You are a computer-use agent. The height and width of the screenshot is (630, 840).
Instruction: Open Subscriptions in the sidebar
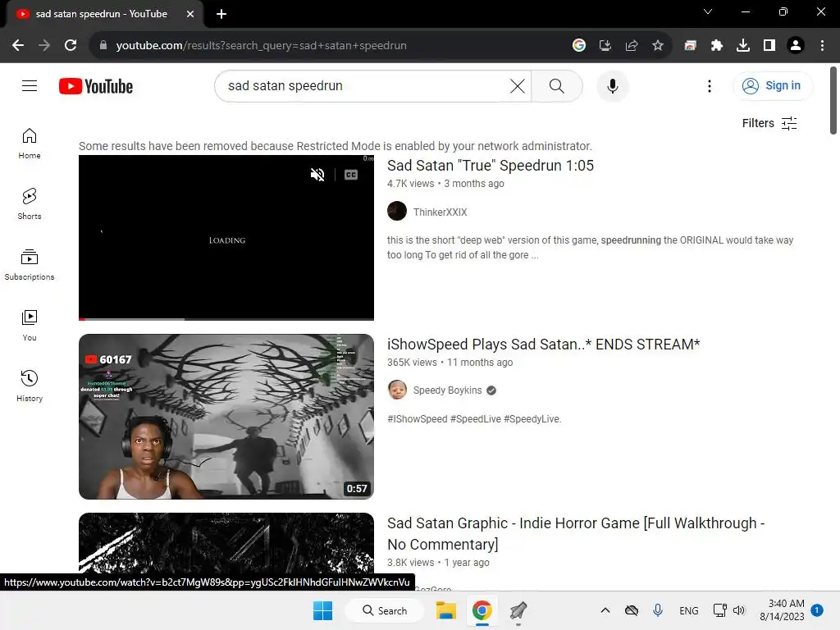point(30,265)
